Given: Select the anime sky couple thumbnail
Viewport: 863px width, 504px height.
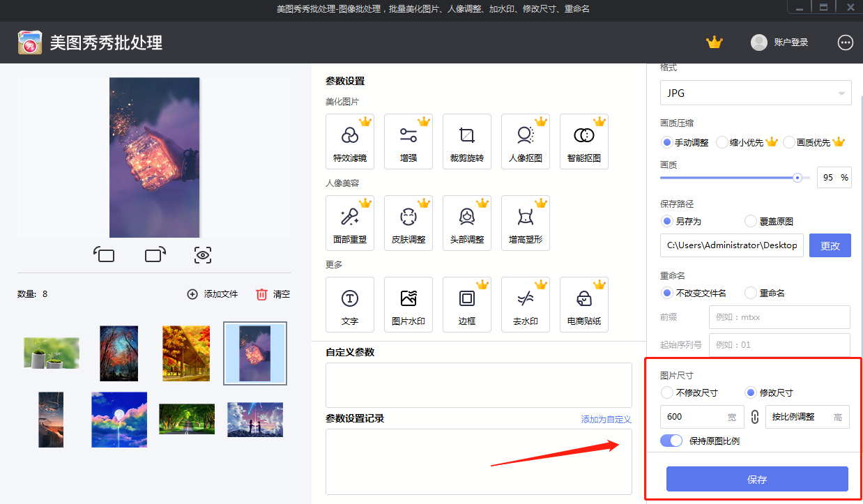Looking at the screenshot, I should point(255,419).
